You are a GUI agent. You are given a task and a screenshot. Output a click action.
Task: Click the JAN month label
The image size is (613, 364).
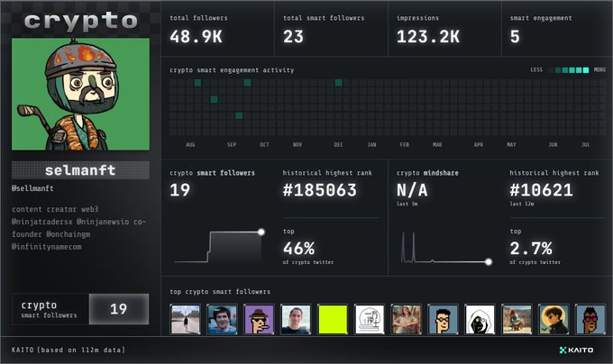pos(371,144)
